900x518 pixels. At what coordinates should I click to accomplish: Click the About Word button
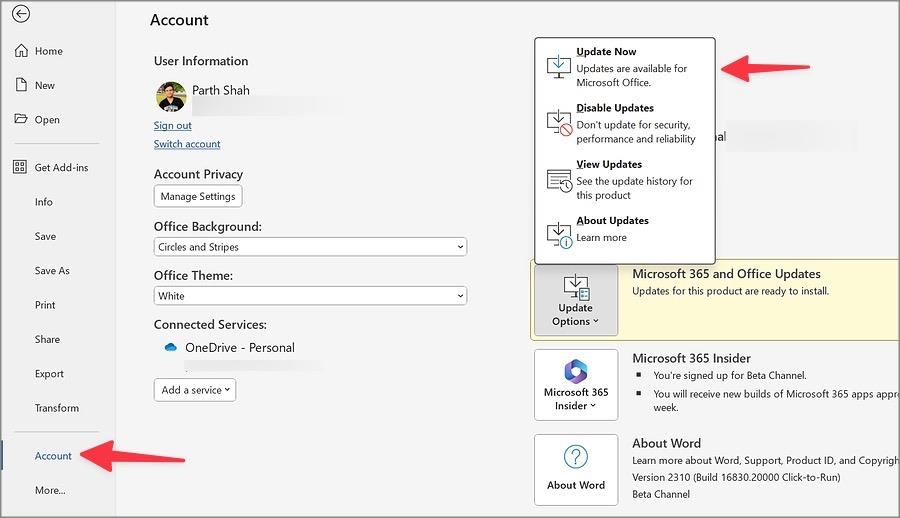(x=576, y=470)
